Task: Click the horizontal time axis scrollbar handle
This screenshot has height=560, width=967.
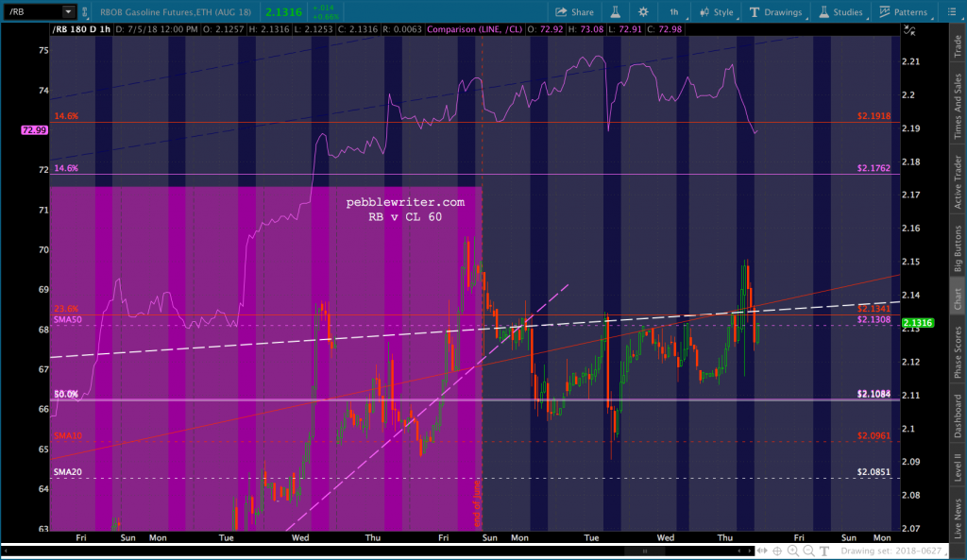Action: (x=645, y=549)
